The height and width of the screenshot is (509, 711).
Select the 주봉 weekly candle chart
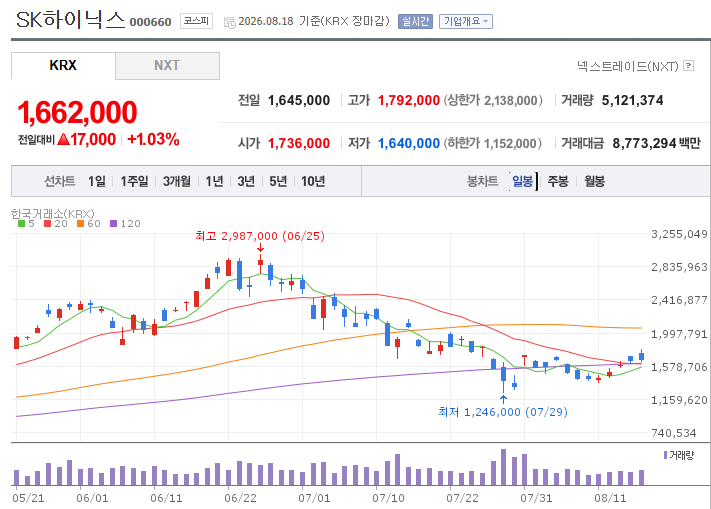[x=558, y=181]
